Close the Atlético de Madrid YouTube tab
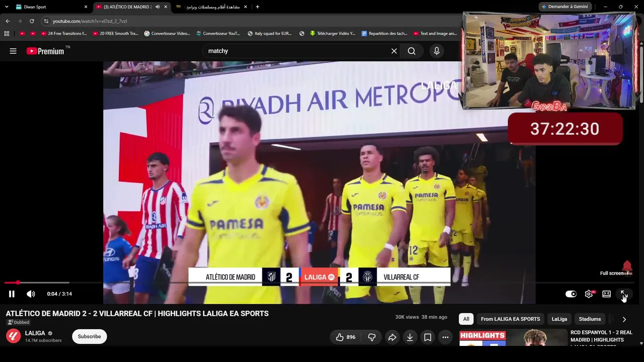Image resolution: width=644 pixels, height=362 pixels. [166, 7]
